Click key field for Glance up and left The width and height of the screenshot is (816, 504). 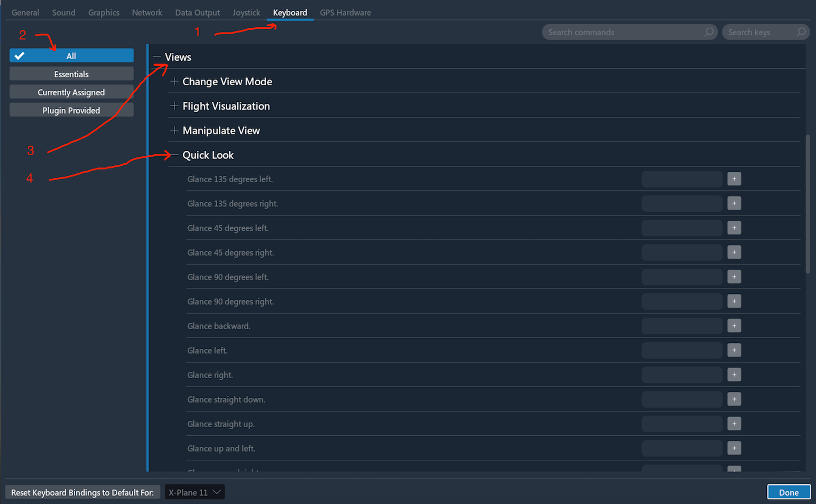[682, 449]
